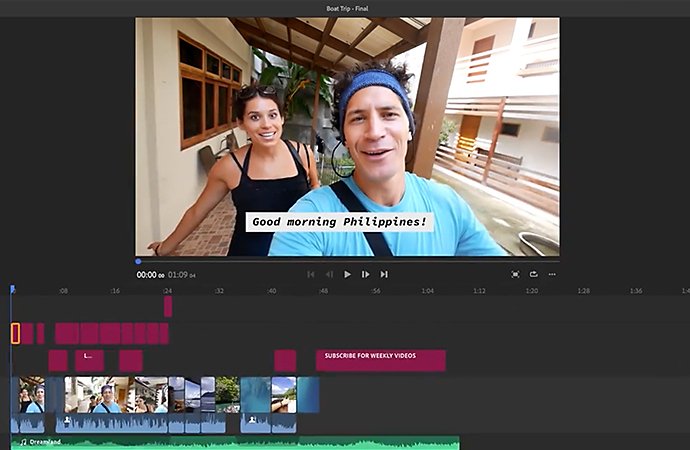
Task: Jump to the start of the sequence
Action: point(311,274)
